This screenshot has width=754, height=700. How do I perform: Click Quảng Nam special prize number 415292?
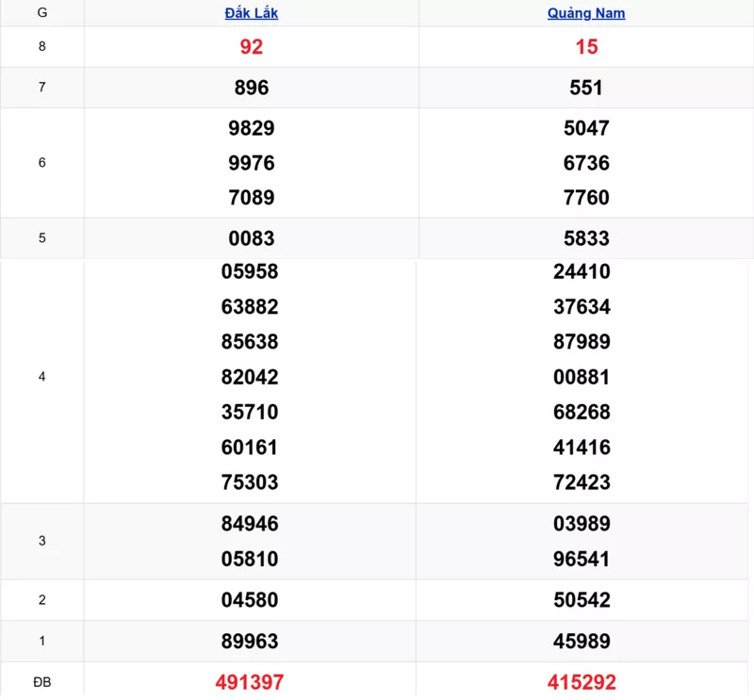[582, 682]
